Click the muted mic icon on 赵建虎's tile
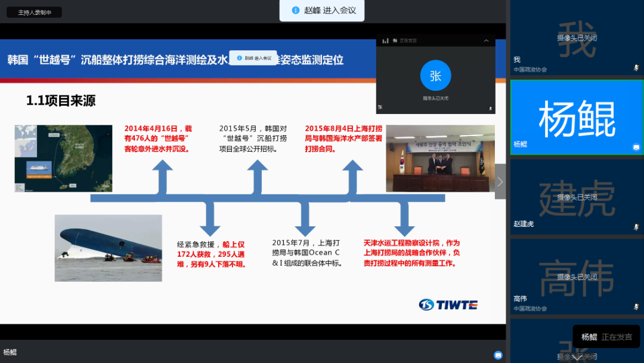This screenshot has height=363, width=644. [x=636, y=227]
